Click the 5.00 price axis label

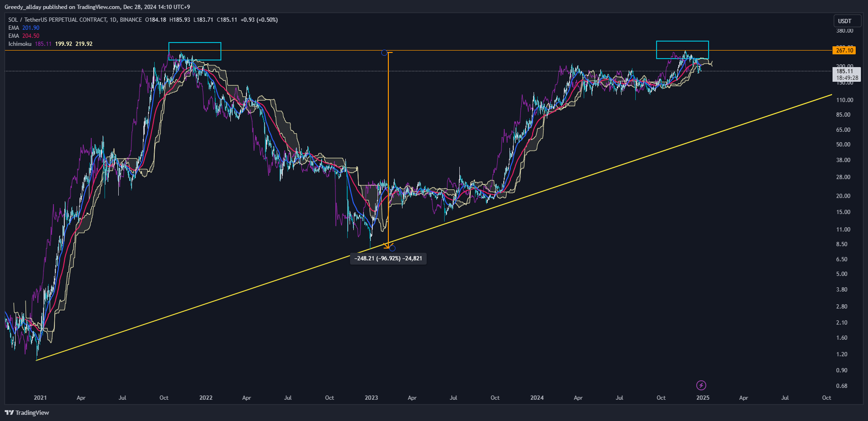point(842,274)
